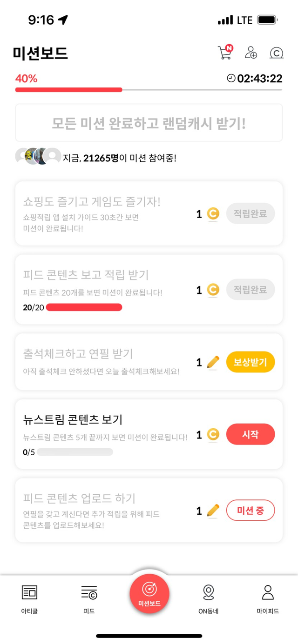This screenshot has width=298, height=644.
Task: Open the cash coin icon in header
Action: click(277, 53)
